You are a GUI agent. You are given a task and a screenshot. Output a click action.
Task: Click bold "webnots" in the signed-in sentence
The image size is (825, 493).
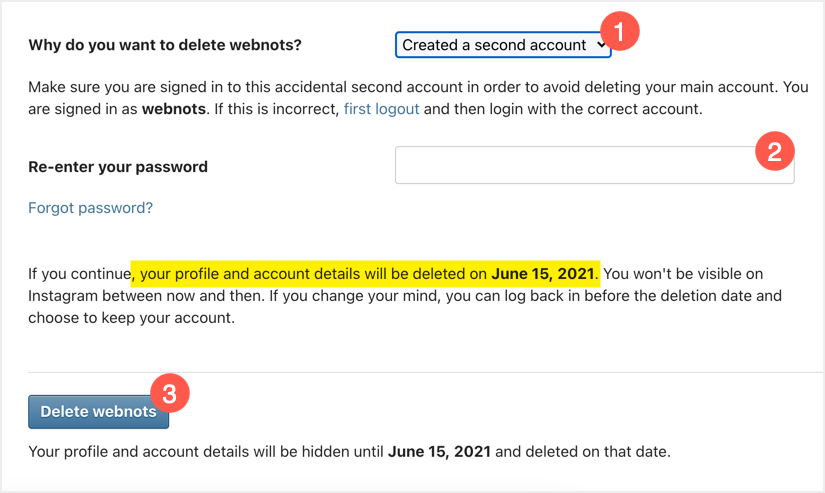[172, 108]
